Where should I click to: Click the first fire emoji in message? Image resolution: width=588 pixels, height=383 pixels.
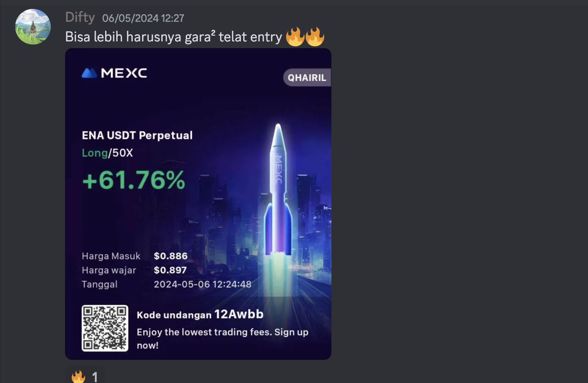(295, 37)
